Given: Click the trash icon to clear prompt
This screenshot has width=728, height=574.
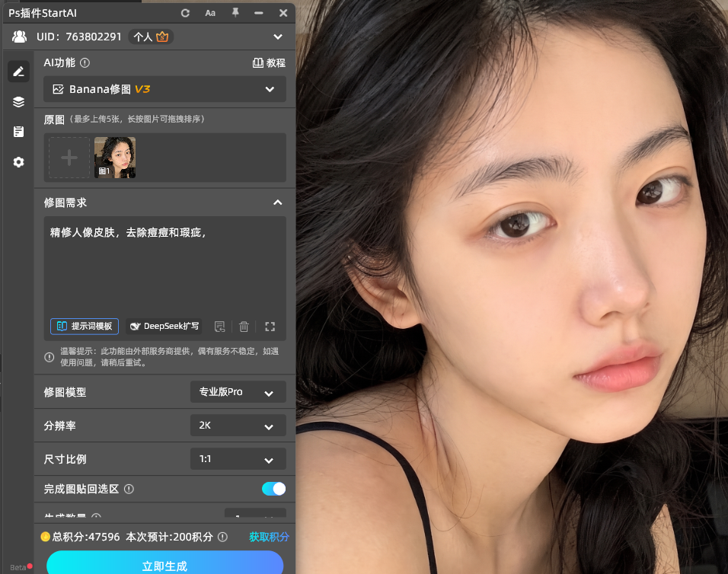Looking at the screenshot, I should click(244, 327).
